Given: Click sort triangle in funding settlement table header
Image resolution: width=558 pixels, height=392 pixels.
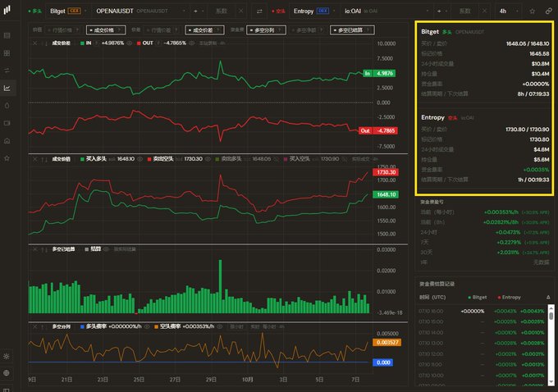Looking at the screenshot, I should click(x=548, y=297).
